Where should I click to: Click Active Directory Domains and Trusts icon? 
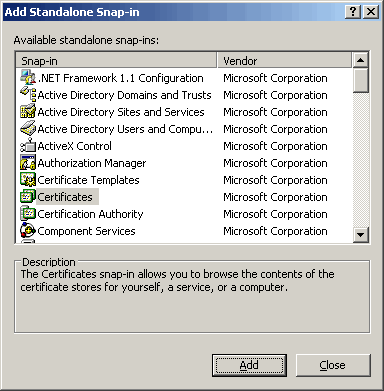point(28,95)
